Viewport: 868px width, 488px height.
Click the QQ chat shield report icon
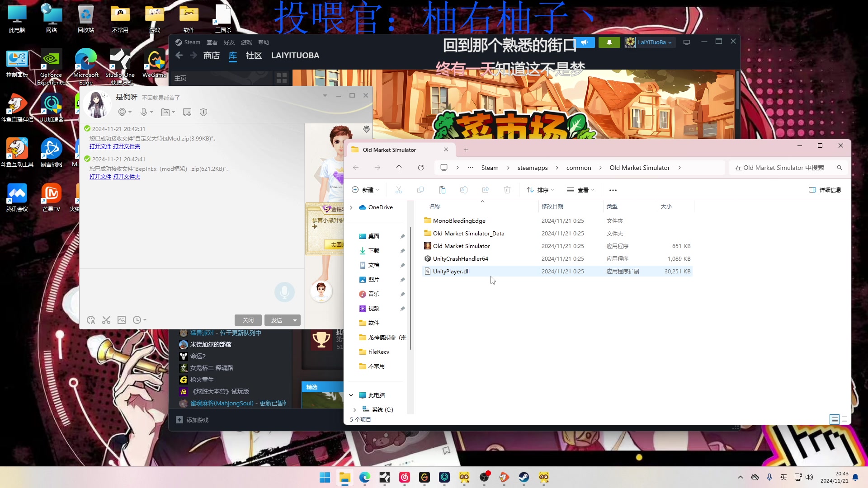203,112
